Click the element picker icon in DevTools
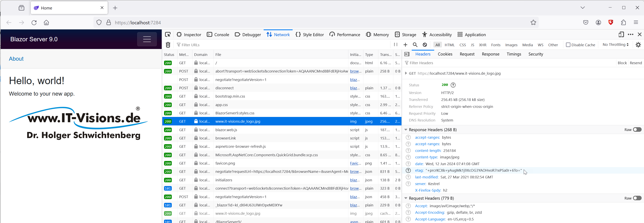This screenshot has height=223, width=644. (x=168, y=35)
